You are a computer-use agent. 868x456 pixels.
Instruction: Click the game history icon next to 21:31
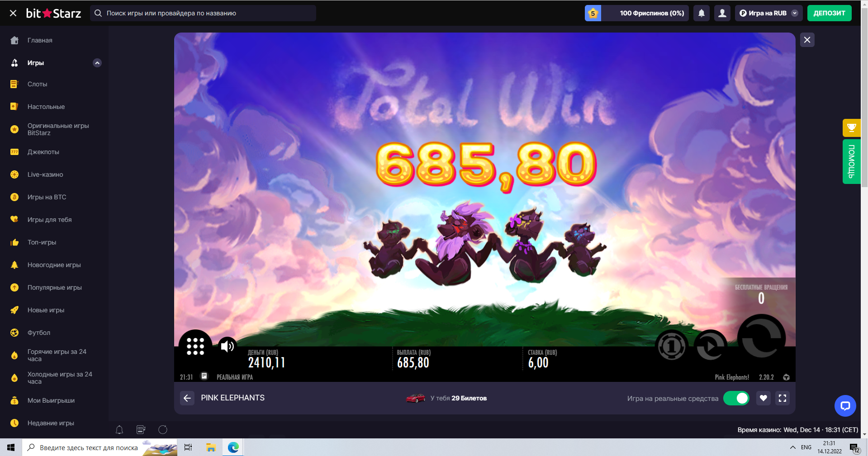click(204, 376)
